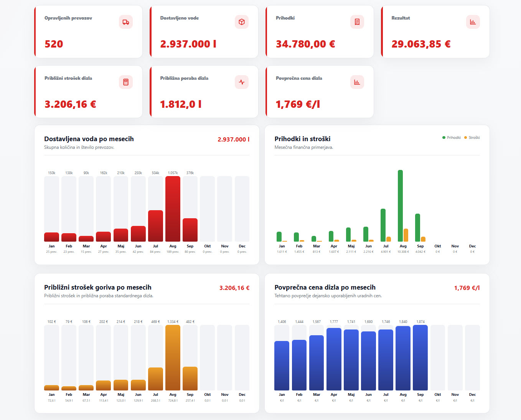Image resolution: width=521 pixels, height=420 pixels.
Task: Select the Avg bar in Dostavljena voda chart
Action: 173,209
